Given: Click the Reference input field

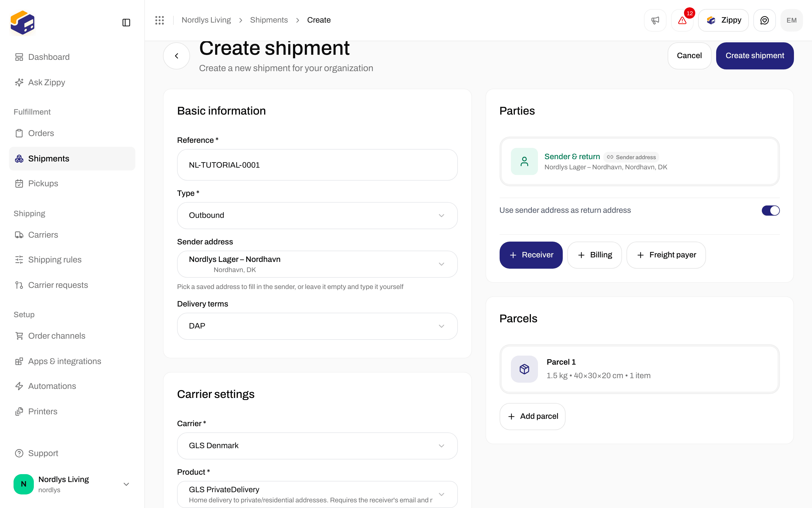Looking at the screenshot, I should point(317,165).
